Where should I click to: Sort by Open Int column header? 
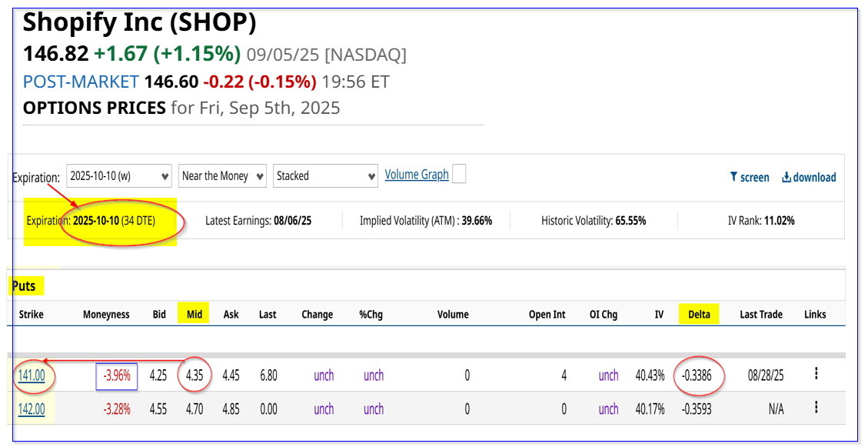click(x=547, y=315)
